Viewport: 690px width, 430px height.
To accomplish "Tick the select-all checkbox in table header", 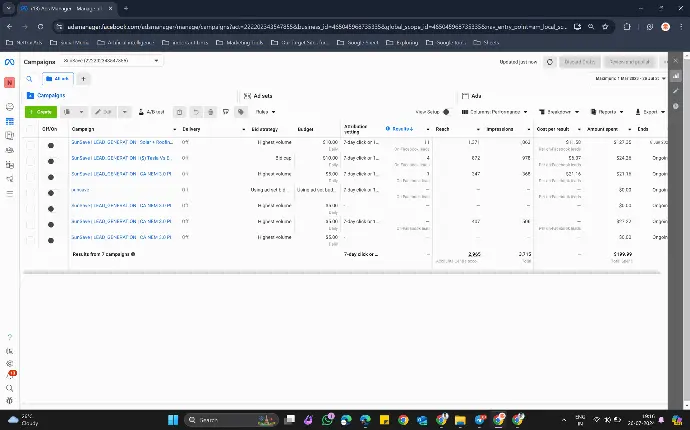I will pos(30,129).
